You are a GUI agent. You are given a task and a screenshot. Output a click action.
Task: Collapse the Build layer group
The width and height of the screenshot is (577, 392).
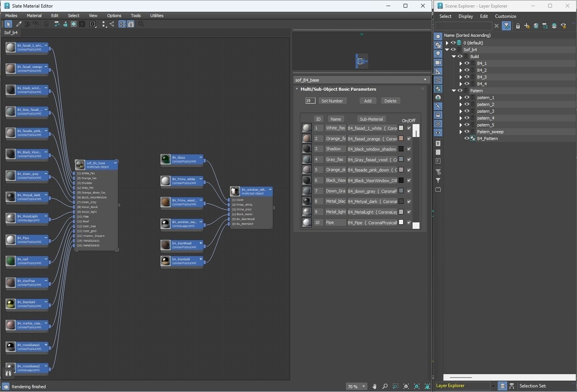(x=454, y=57)
